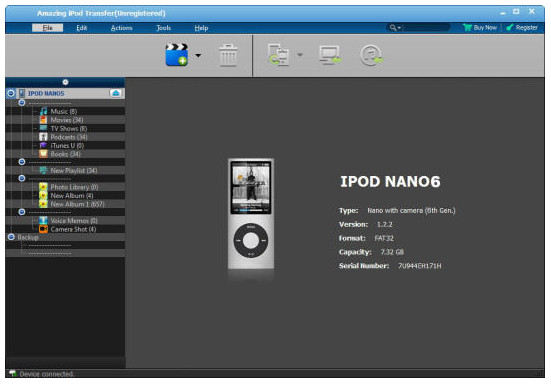
Task: Click the eject device icon
Action: click(115, 93)
